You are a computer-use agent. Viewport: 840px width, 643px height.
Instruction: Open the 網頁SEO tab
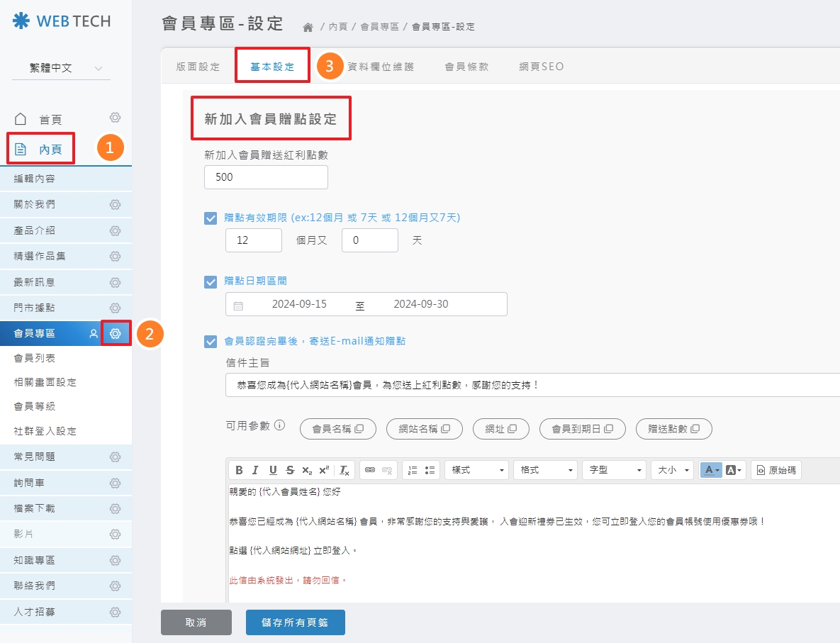point(541,66)
